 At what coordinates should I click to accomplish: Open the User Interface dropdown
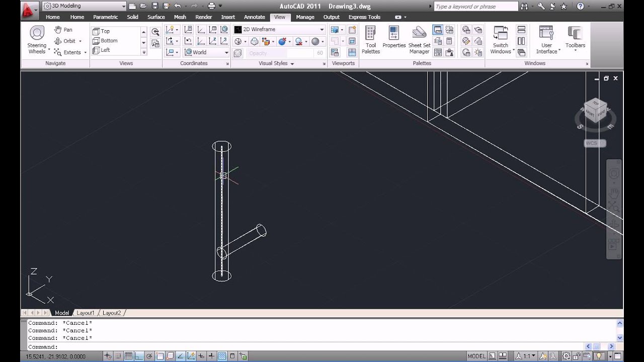547,40
